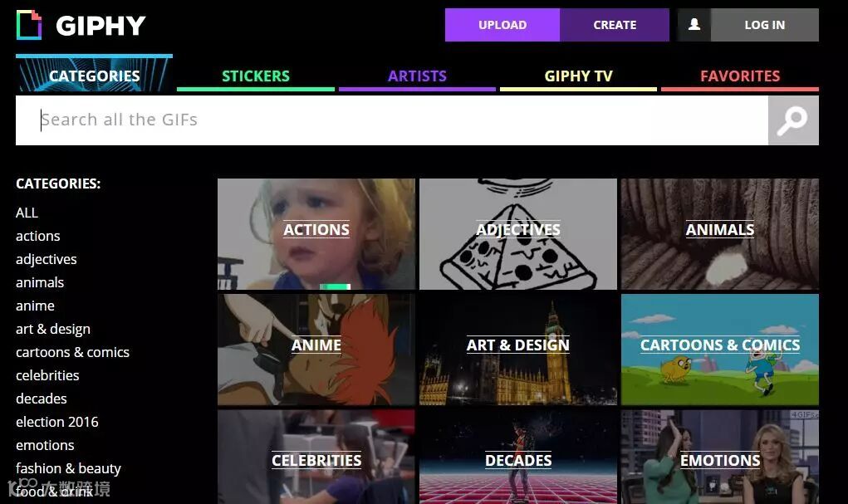This screenshot has width=848, height=504.
Task: Select the anime link in sidebar
Action: 35,306
